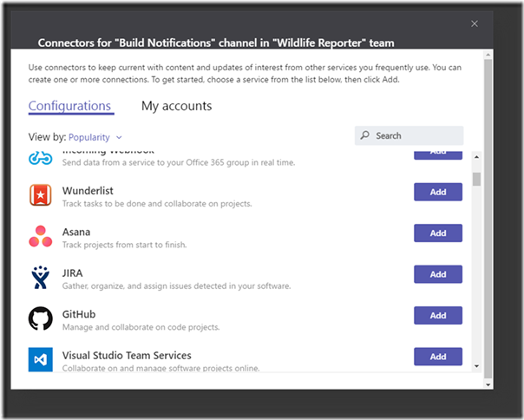This screenshot has width=524, height=420.
Task: Open the My accounts tab
Action: [x=176, y=106]
